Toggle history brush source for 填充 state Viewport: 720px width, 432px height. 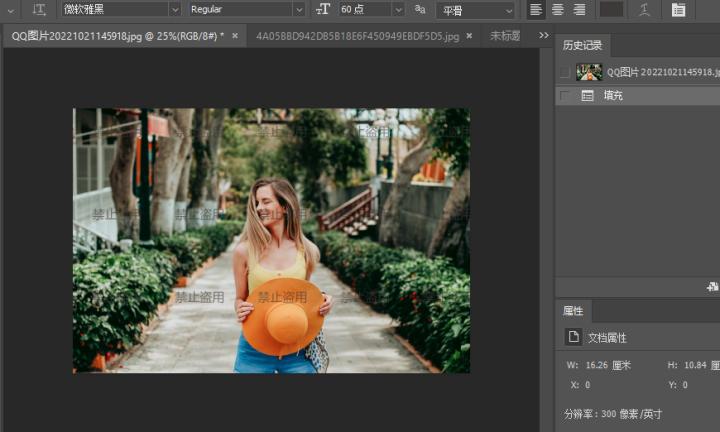pos(566,96)
